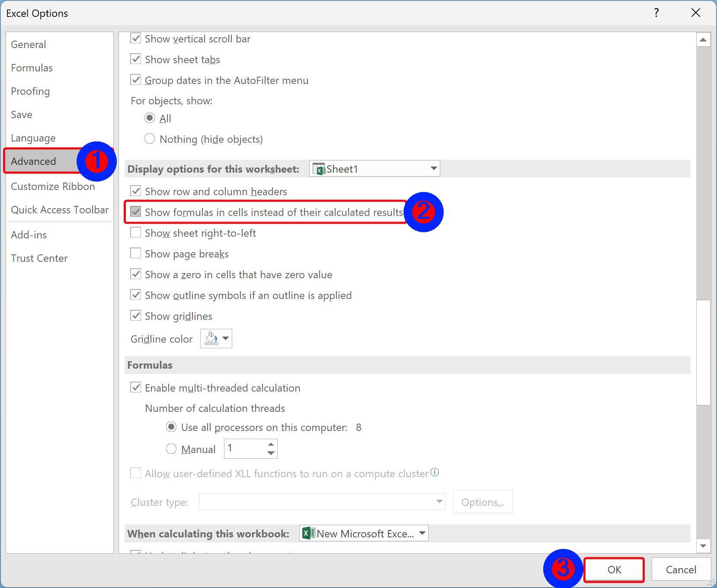
Task: Open the Quick Access Toolbar category
Action: click(x=60, y=210)
